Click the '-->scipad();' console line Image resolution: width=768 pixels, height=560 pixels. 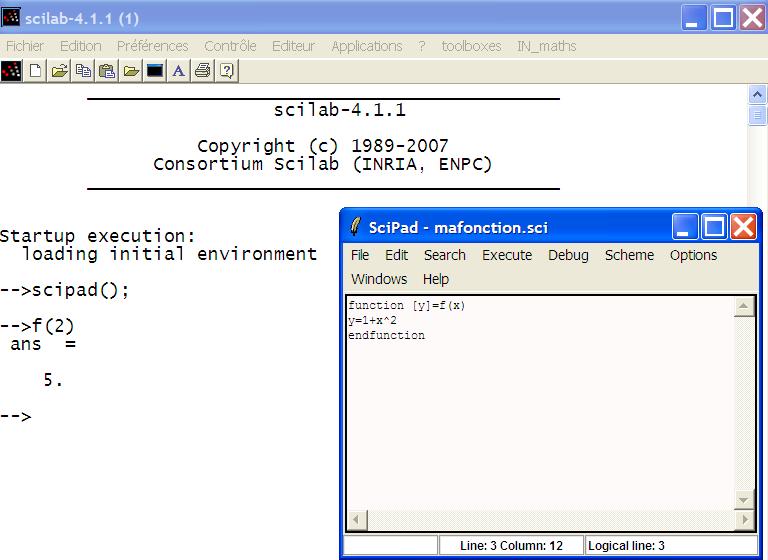(65, 290)
